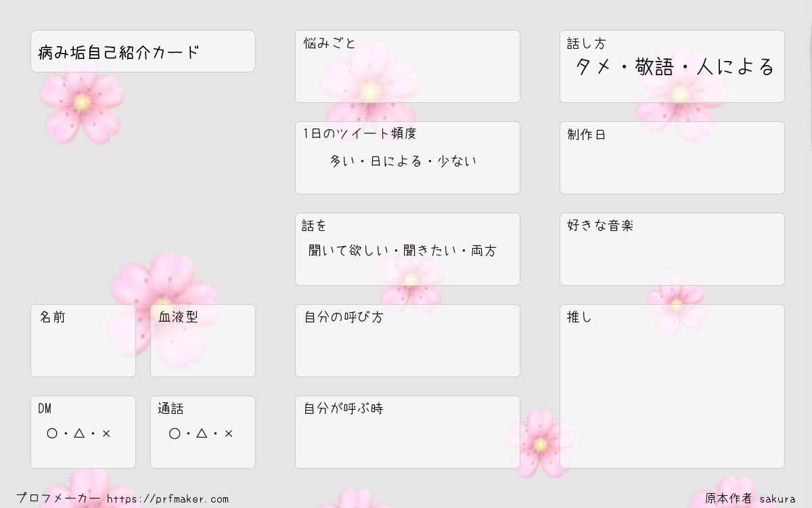Viewport: 812px width, 508px height.
Task: Click the large 推し text area
Action: (672, 386)
